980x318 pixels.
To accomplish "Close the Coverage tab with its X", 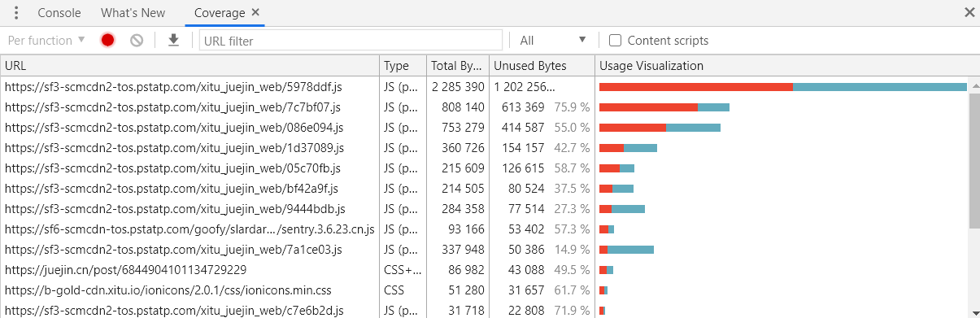I will [x=256, y=12].
